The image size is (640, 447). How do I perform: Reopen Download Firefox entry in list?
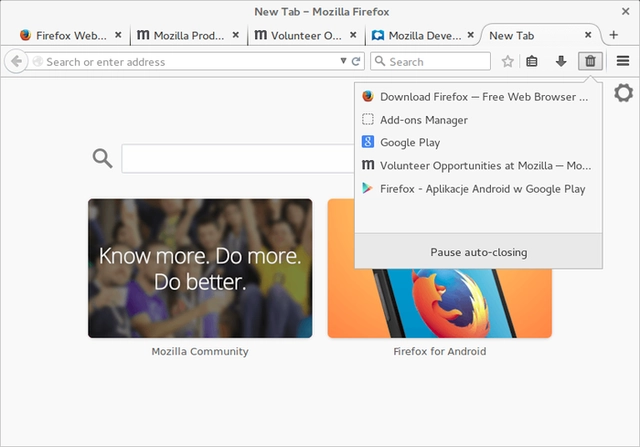[x=478, y=97]
